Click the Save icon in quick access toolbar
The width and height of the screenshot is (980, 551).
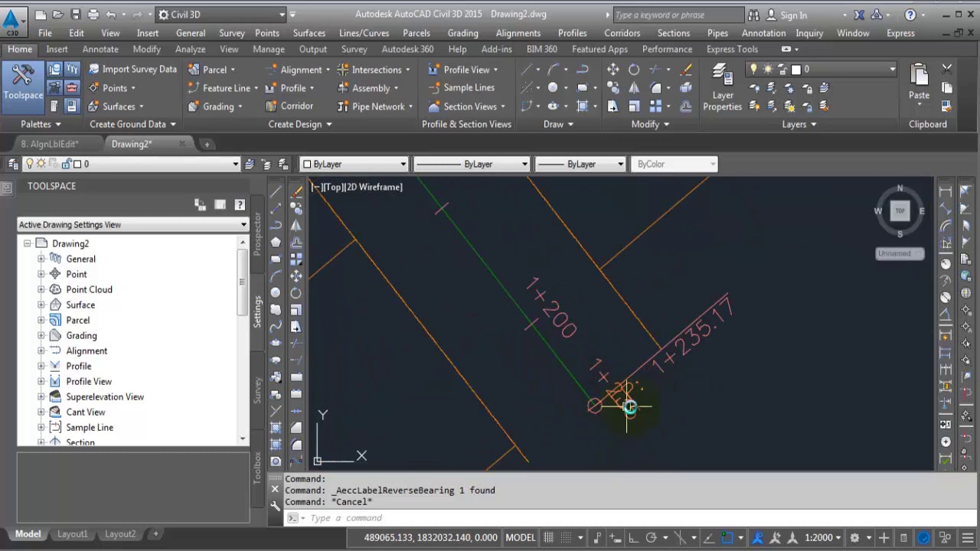coord(75,15)
